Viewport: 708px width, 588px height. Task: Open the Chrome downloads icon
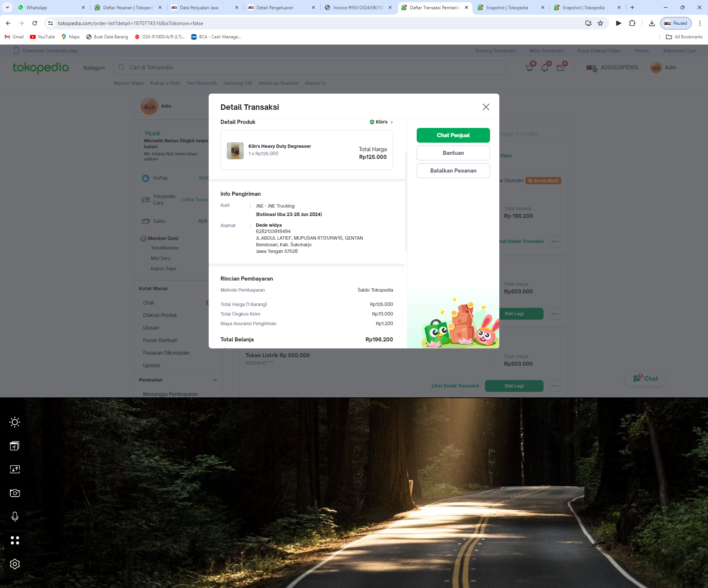652,23
